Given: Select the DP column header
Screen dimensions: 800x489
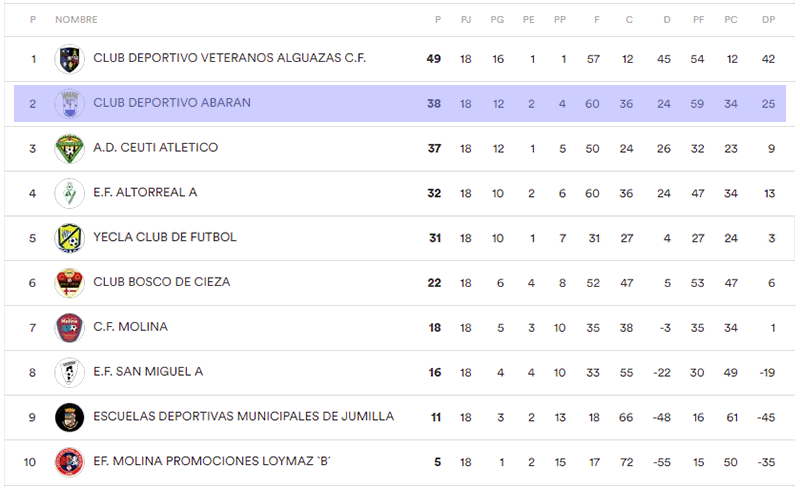Looking at the screenshot, I should pyautogui.click(x=768, y=19).
